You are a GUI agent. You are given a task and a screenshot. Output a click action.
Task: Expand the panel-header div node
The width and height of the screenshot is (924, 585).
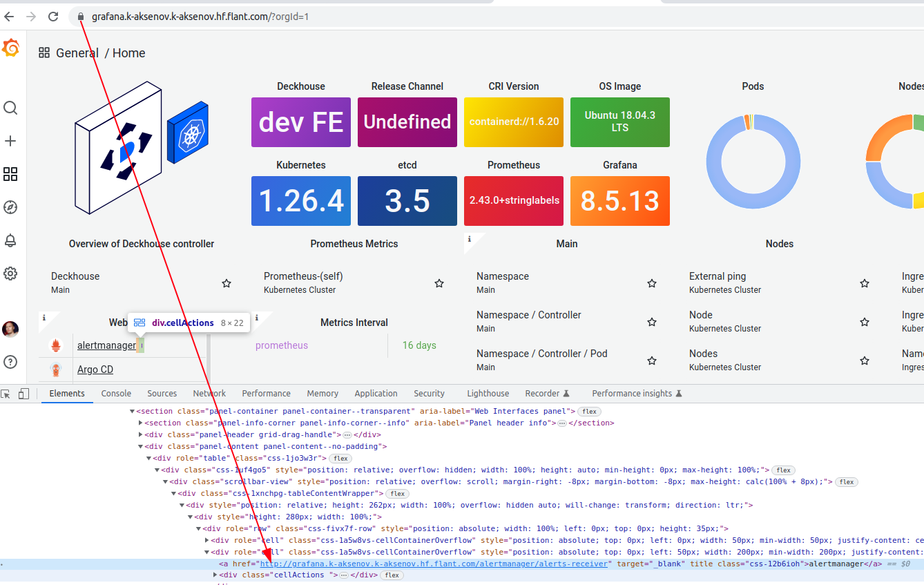140,434
